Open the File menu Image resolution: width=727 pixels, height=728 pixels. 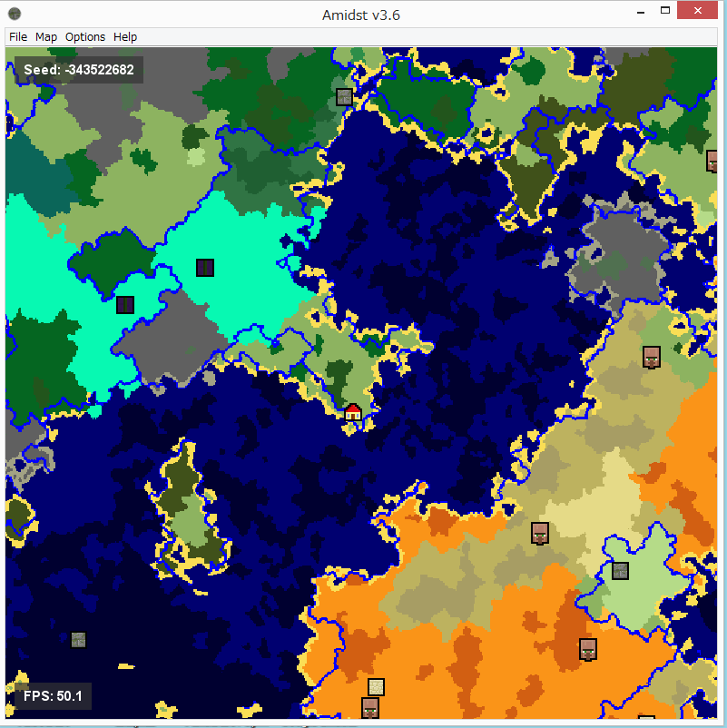(x=18, y=37)
